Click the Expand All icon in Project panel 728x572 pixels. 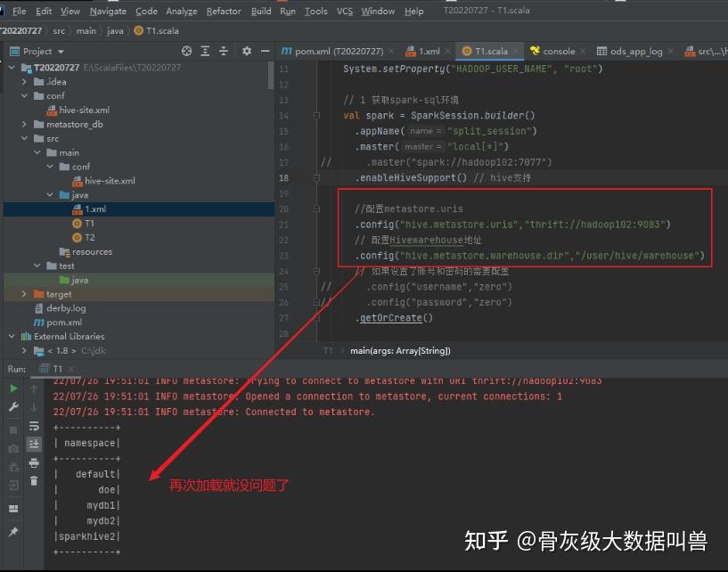point(205,51)
